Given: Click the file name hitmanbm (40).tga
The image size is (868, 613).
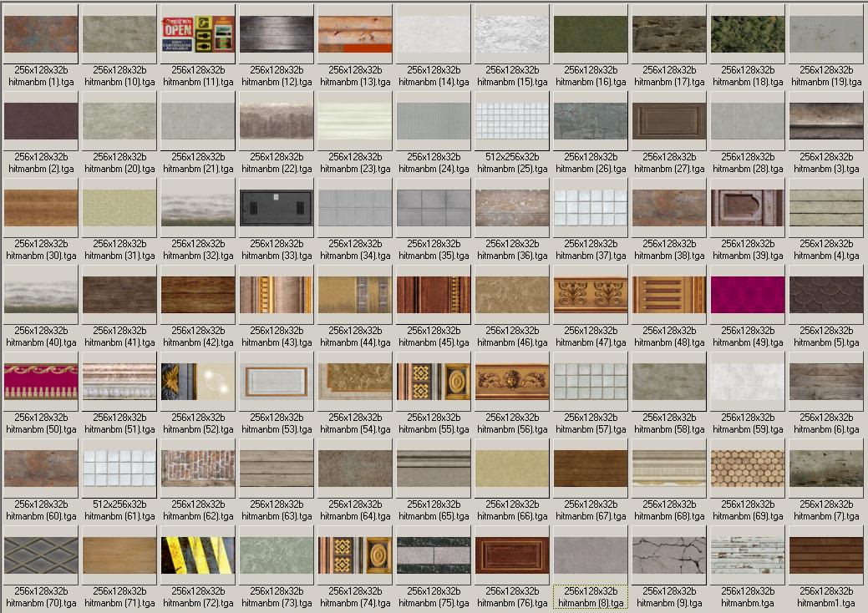Looking at the screenshot, I should (x=41, y=342).
